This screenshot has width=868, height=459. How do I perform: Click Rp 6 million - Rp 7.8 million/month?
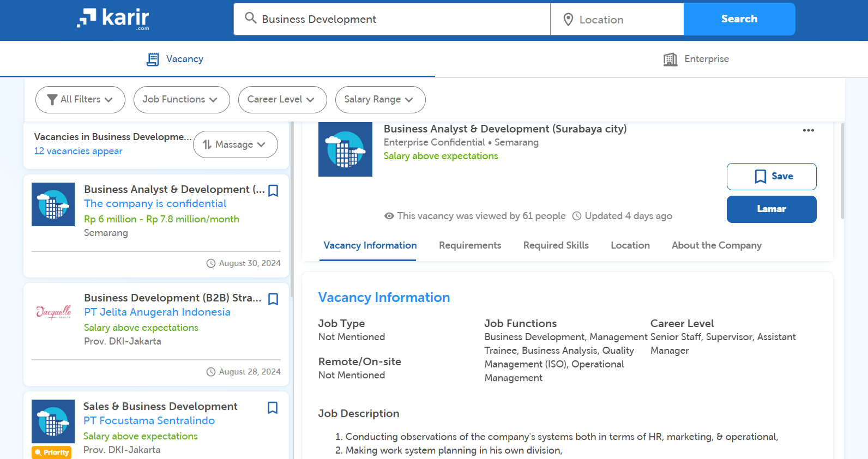coord(161,219)
